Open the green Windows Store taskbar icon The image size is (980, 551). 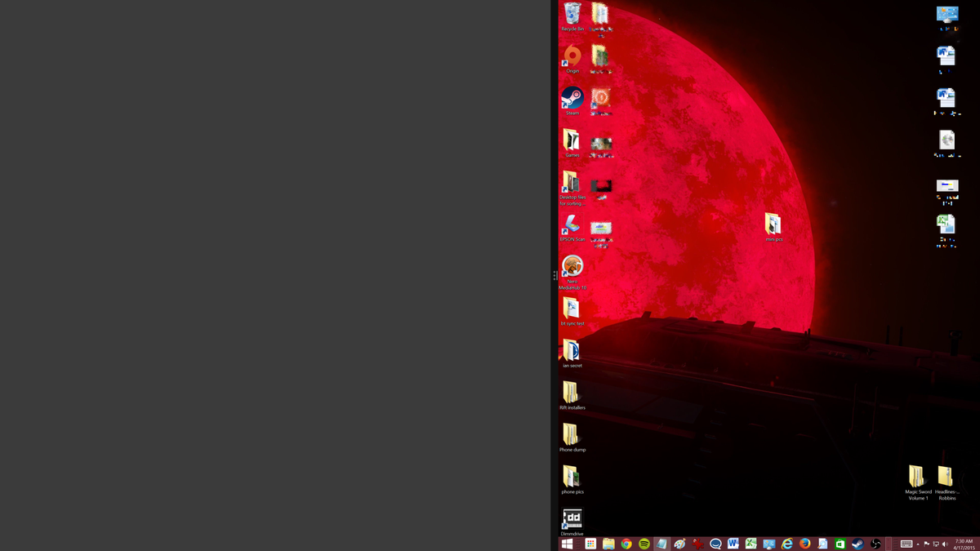(x=840, y=544)
